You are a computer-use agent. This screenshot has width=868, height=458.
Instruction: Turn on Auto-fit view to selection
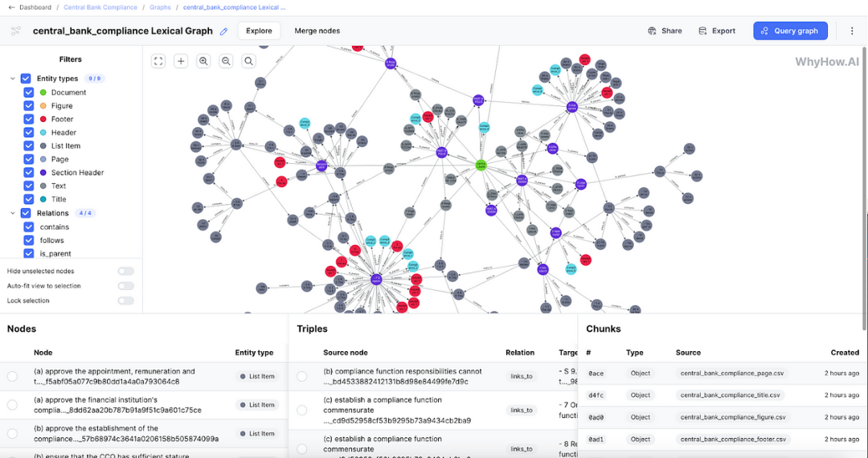(x=125, y=286)
